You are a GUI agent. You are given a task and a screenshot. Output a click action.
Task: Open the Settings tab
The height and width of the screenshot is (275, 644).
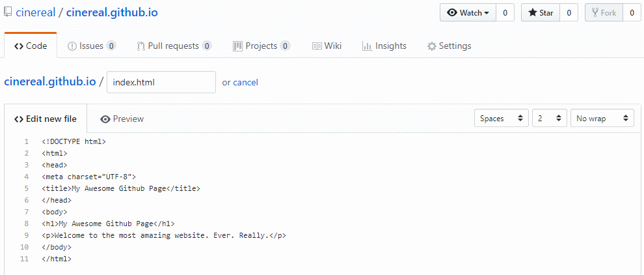[449, 46]
